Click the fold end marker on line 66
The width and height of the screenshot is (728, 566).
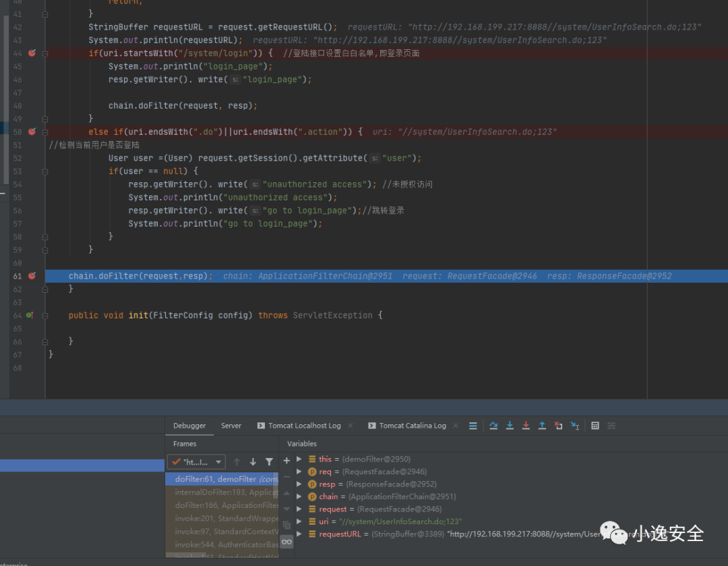pos(45,341)
